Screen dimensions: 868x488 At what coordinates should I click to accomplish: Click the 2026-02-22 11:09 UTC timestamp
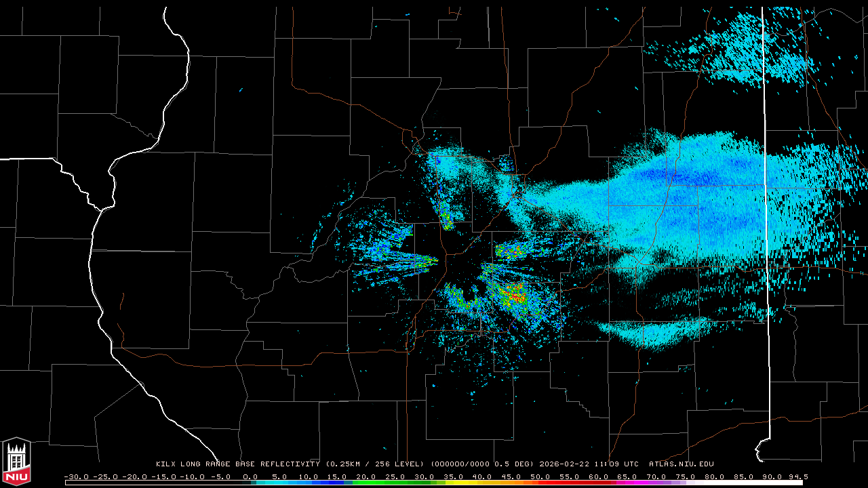[589, 464]
